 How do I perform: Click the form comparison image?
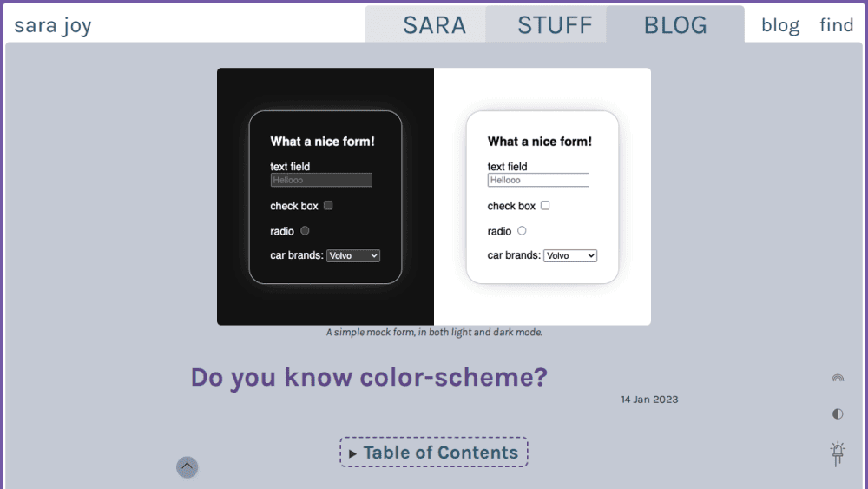point(434,196)
